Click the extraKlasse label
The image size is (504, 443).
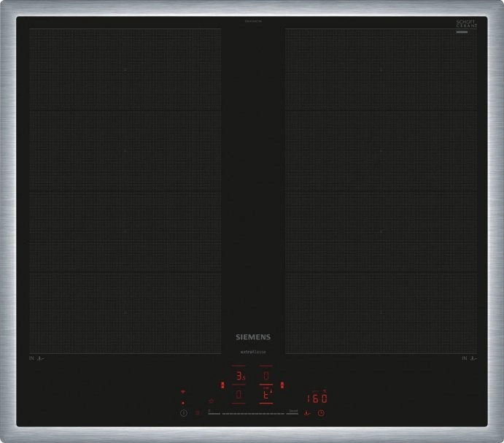click(x=253, y=352)
